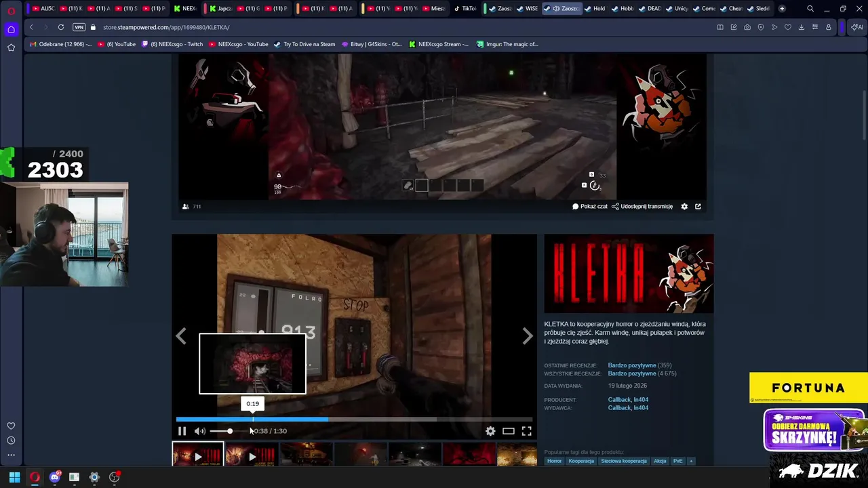This screenshot has height=488, width=868.
Task: Open a new tab with plus button
Action: point(782,9)
